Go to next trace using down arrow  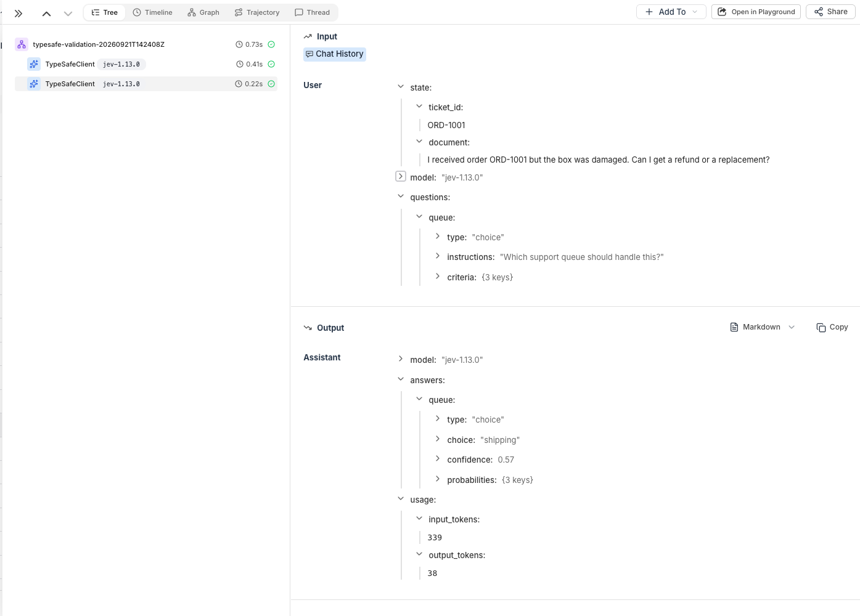point(68,13)
